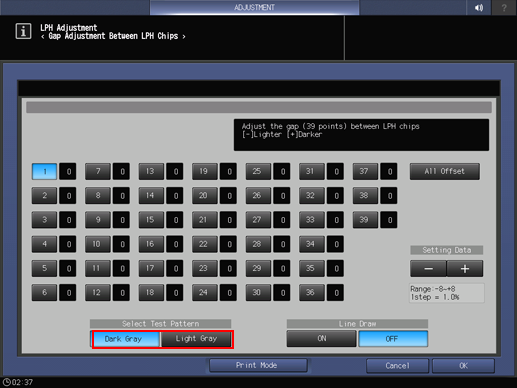Click the value field next to point 39
This screenshot has height=388, width=517.
pyautogui.click(x=389, y=220)
